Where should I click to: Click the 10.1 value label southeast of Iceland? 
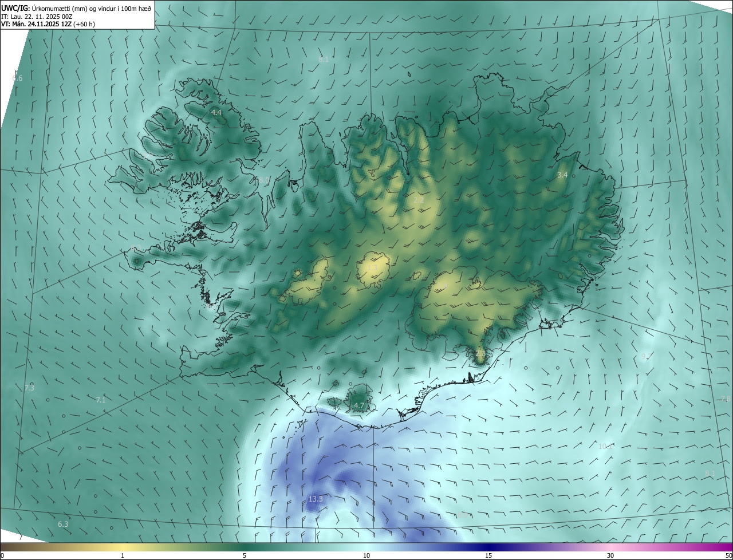click(605, 445)
